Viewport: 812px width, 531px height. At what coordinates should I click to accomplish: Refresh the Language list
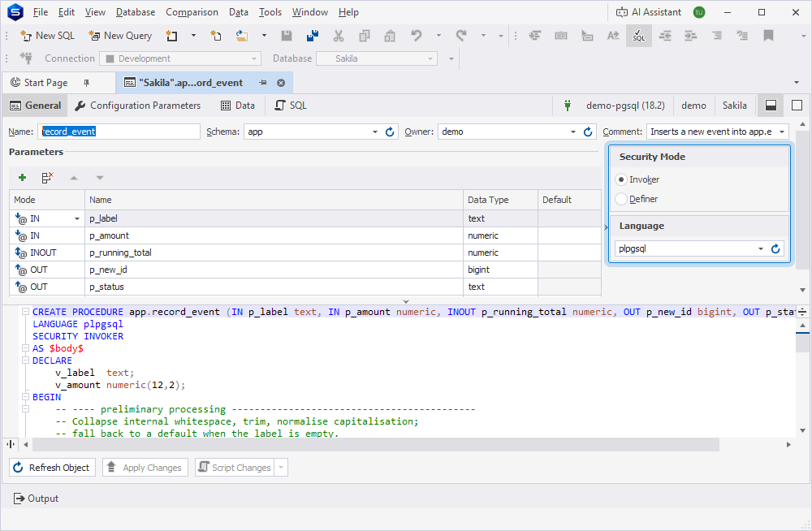pos(775,248)
